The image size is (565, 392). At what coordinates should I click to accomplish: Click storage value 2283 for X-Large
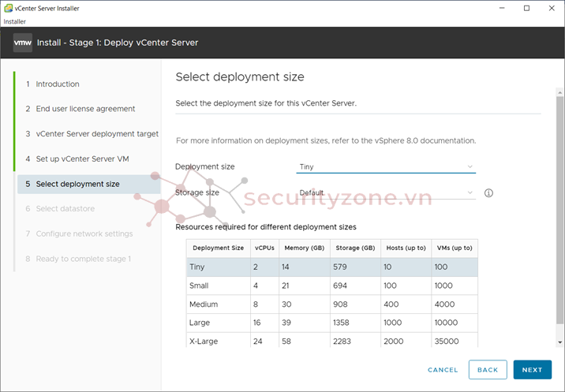[x=342, y=342]
